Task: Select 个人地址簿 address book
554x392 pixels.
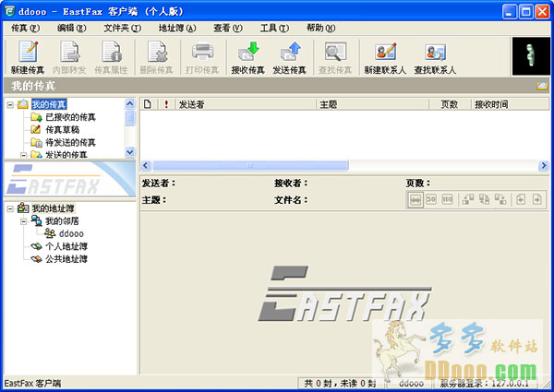Action: [x=66, y=246]
